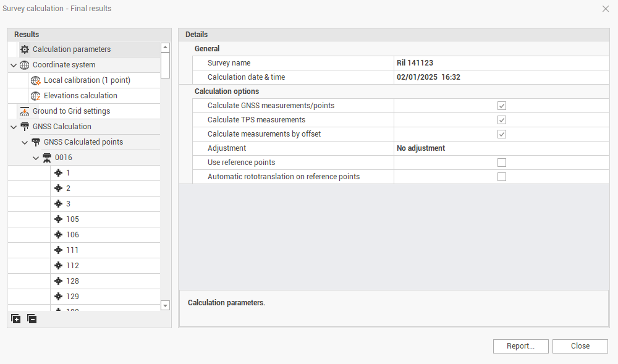The width and height of the screenshot is (618, 364).
Task: Collapse the GNSS Calculated points node
Action: tap(25, 142)
